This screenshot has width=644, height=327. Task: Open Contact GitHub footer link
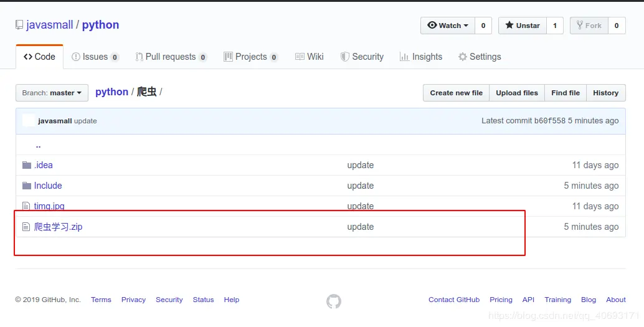coord(454,300)
